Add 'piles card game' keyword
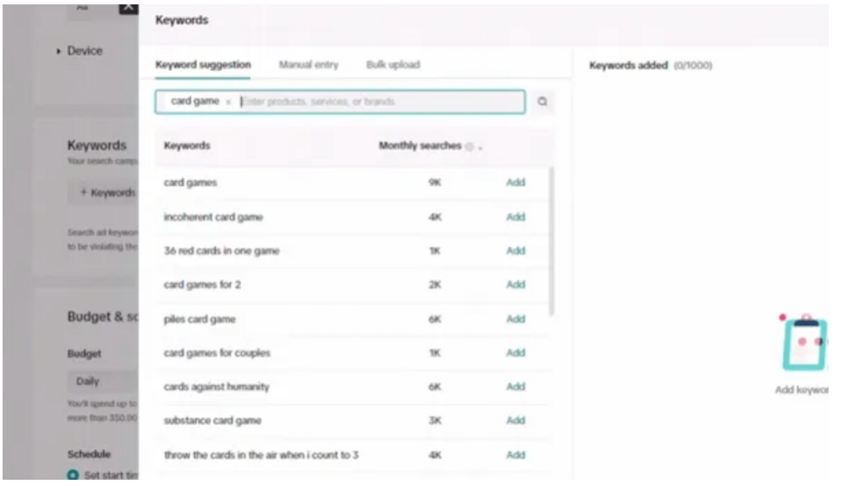Image resolution: width=868 pixels, height=490 pixels. [515, 319]
